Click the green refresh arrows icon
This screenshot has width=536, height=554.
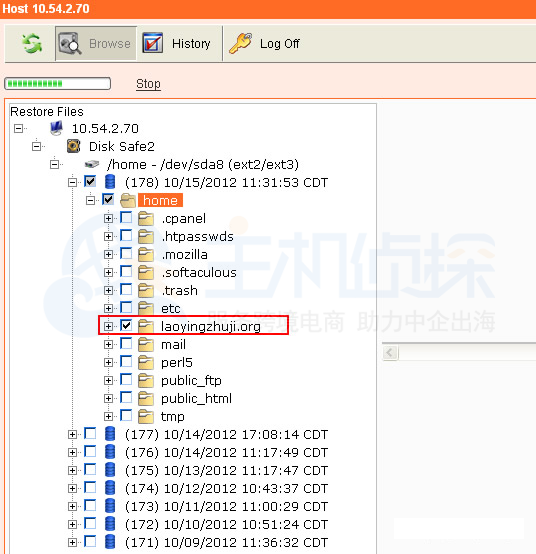(32, 43)
